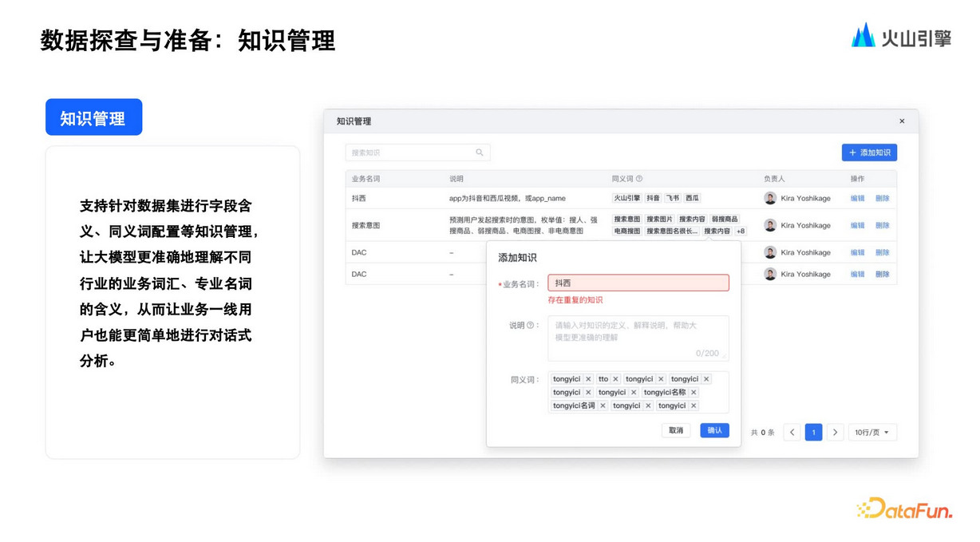Click the magnifier icon in the 搜索知识 box

tap(480, 152)
